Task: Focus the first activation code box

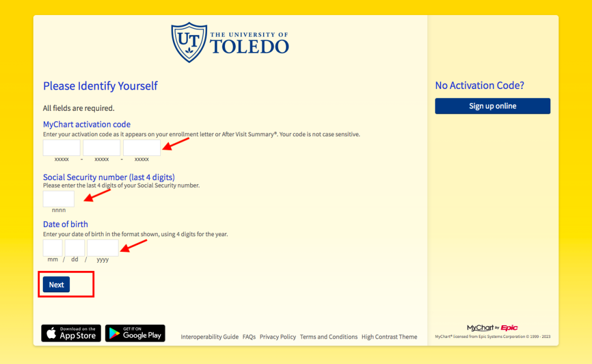Action: point(61,147)
